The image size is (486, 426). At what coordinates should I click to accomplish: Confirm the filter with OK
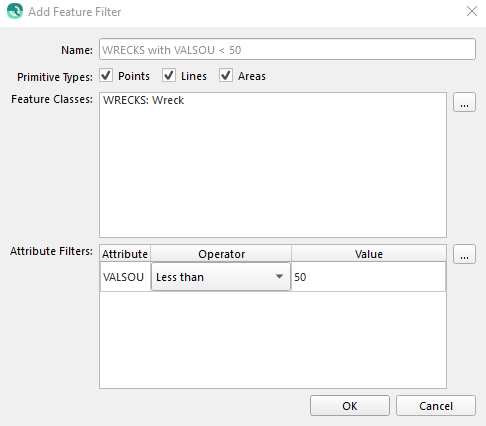pos(350,406)
